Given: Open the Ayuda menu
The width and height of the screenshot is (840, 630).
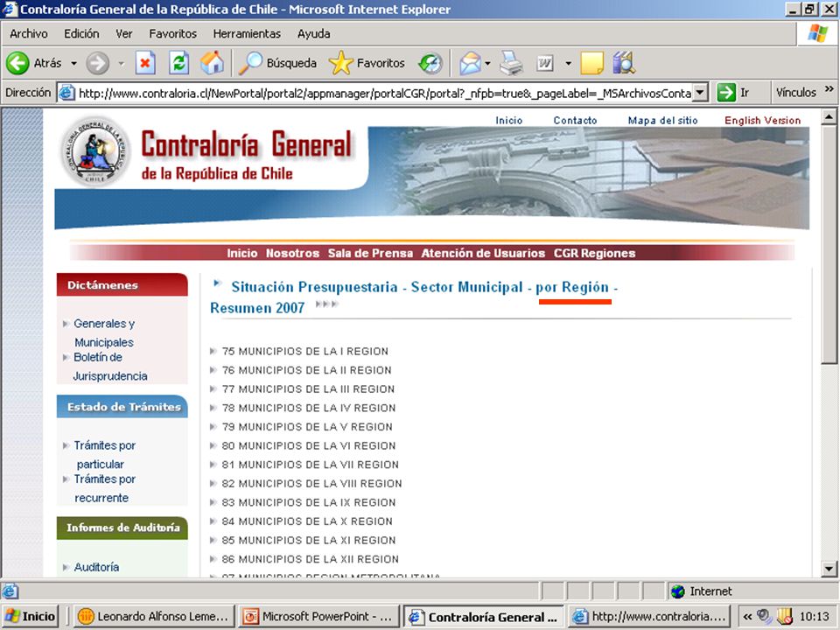Looking at the screenshot, I should [313, 34].
